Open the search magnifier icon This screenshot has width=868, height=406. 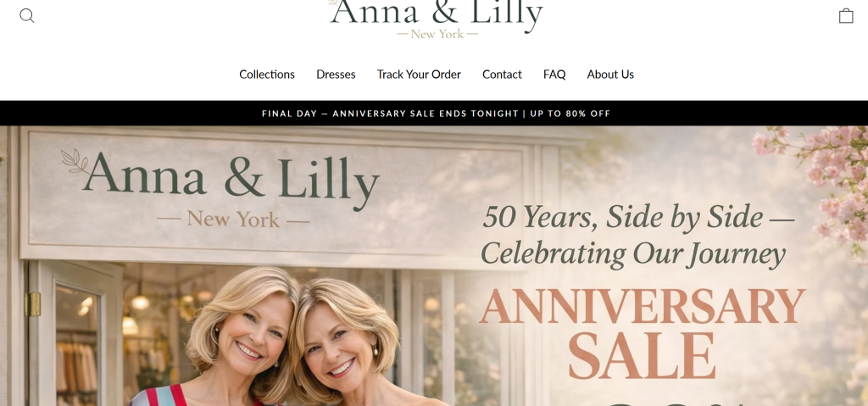[26, 15]
